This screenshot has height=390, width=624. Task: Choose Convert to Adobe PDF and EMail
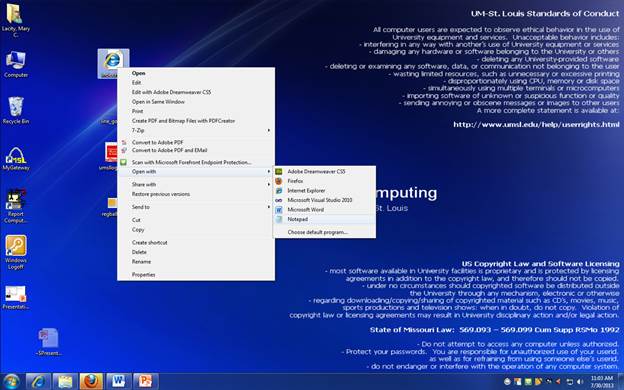[x=195, y=150]
